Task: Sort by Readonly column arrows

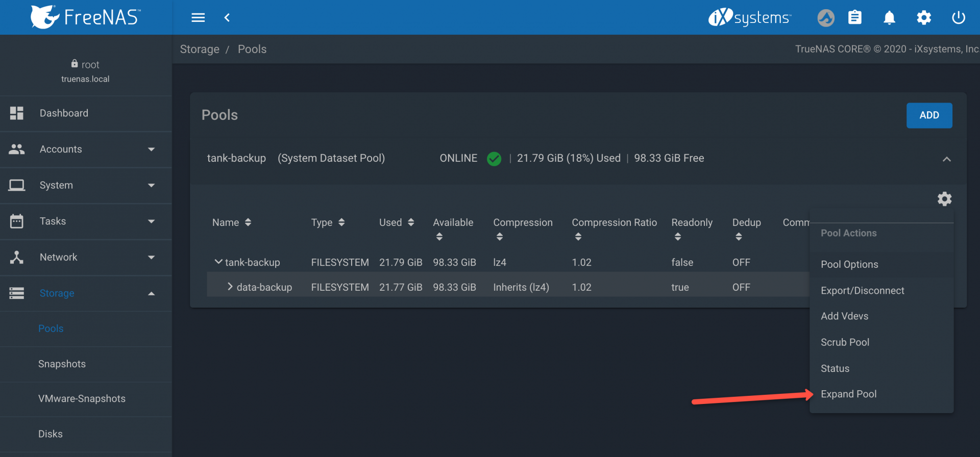Action: click(x=678, y=237)
